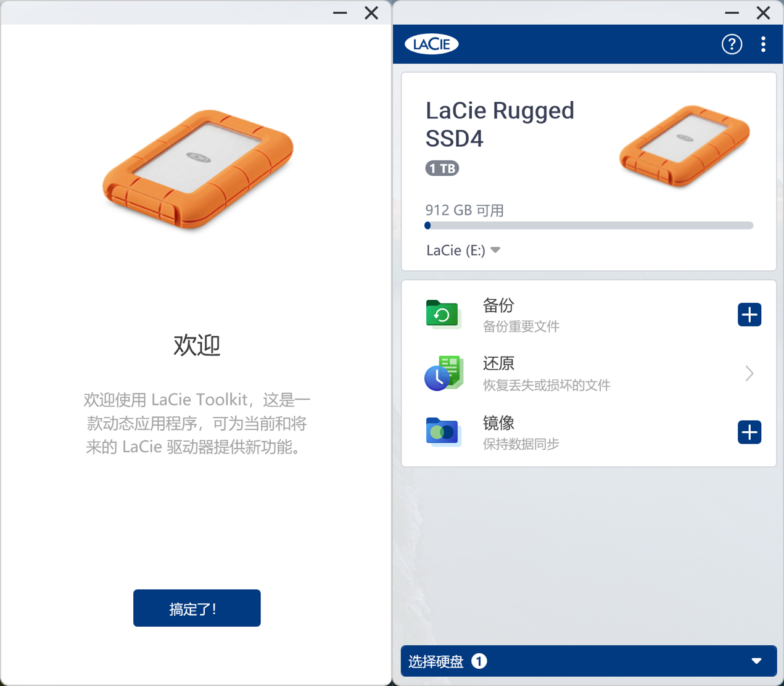The width and height of the screenshot is (784, 686).
Task: Click the 保持数据同步 subtitle text
Action: point(521,444)
